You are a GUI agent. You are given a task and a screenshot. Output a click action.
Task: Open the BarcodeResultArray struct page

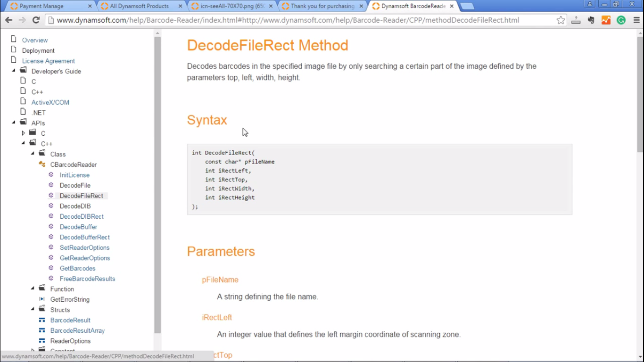(x=78, y=330)
